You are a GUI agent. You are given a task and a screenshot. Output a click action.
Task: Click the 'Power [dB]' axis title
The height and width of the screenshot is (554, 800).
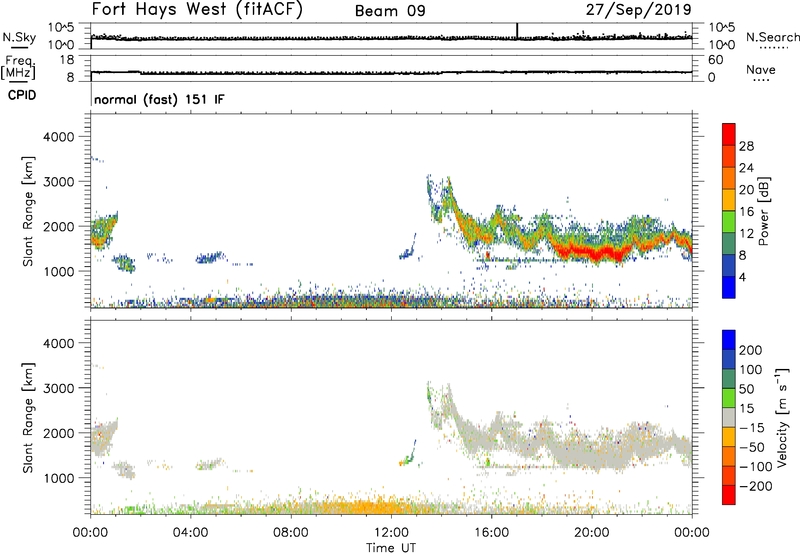[x=764, y=211]
